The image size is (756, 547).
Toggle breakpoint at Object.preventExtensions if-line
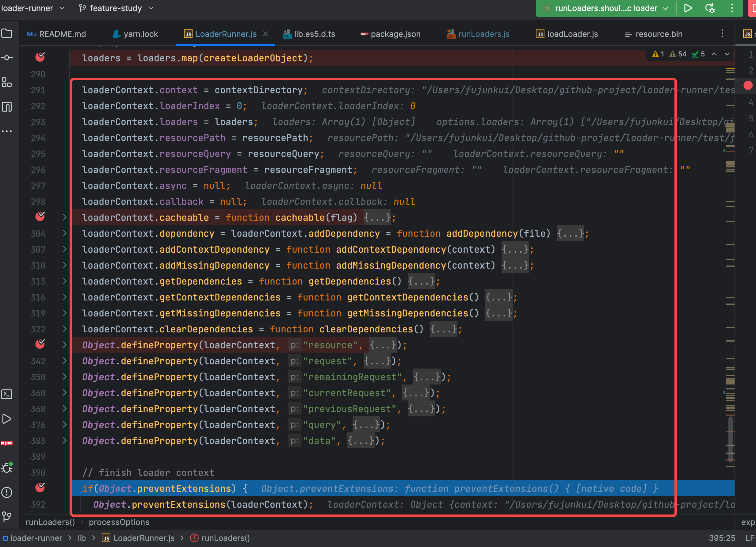[x=40, y=488]
